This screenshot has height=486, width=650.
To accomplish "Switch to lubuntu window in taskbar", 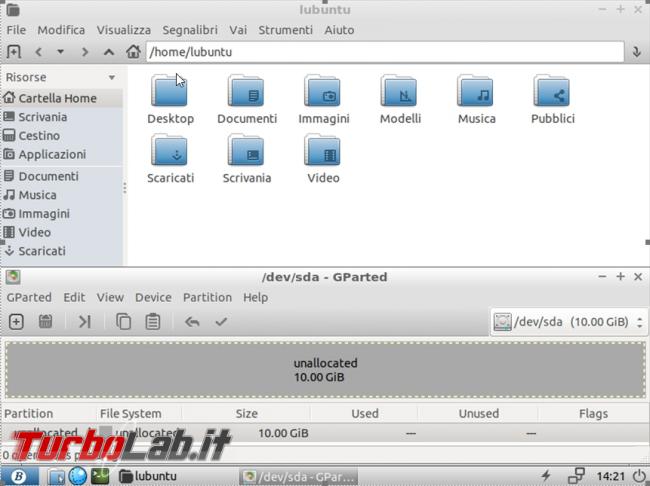I will [x=148, y=476].
